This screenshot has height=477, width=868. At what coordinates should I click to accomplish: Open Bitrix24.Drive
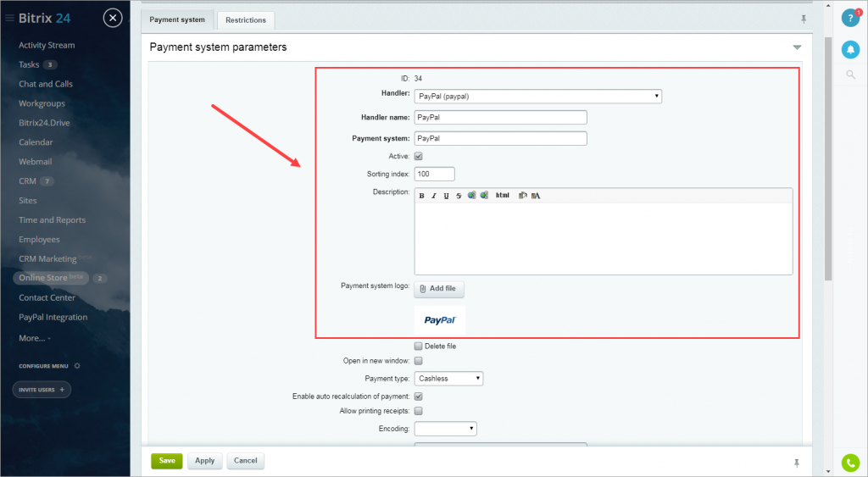point(44,123)
